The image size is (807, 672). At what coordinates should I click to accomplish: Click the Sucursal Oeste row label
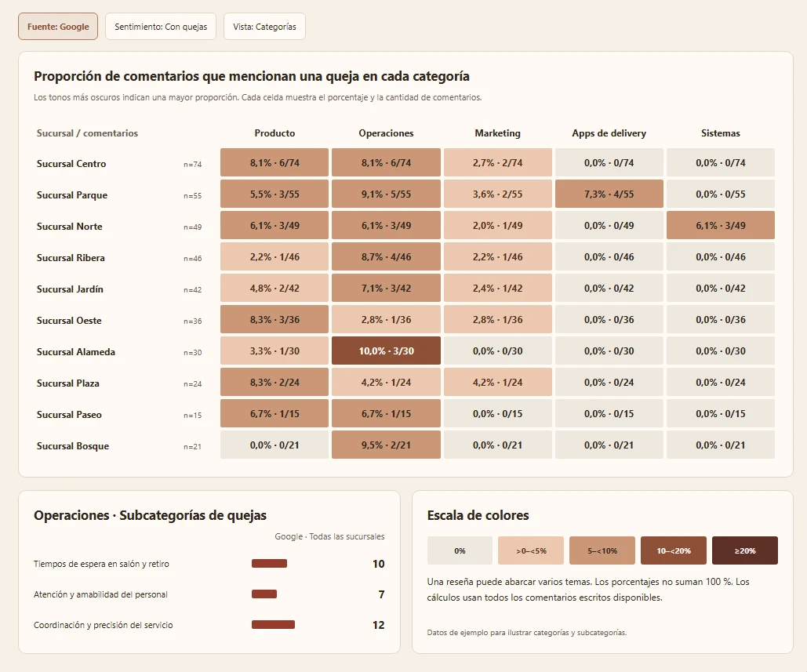pyautogui.click(x=69, y=321)
